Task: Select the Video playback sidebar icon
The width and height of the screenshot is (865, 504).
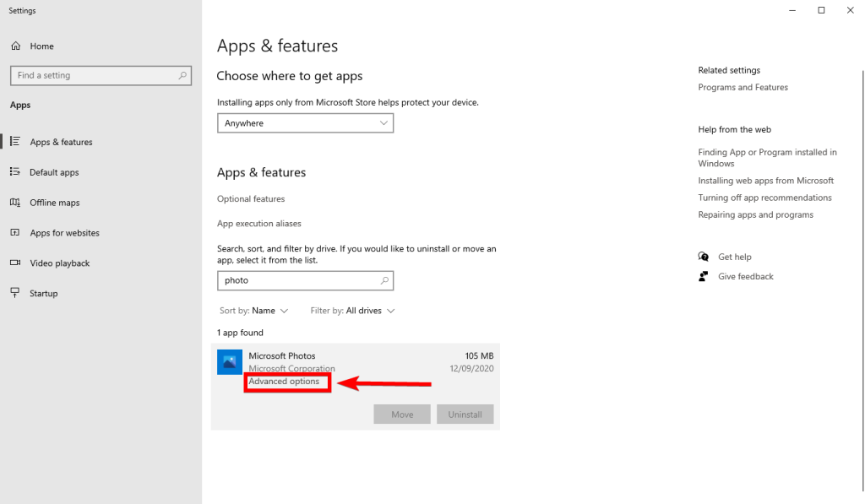Action: point(15,263)
